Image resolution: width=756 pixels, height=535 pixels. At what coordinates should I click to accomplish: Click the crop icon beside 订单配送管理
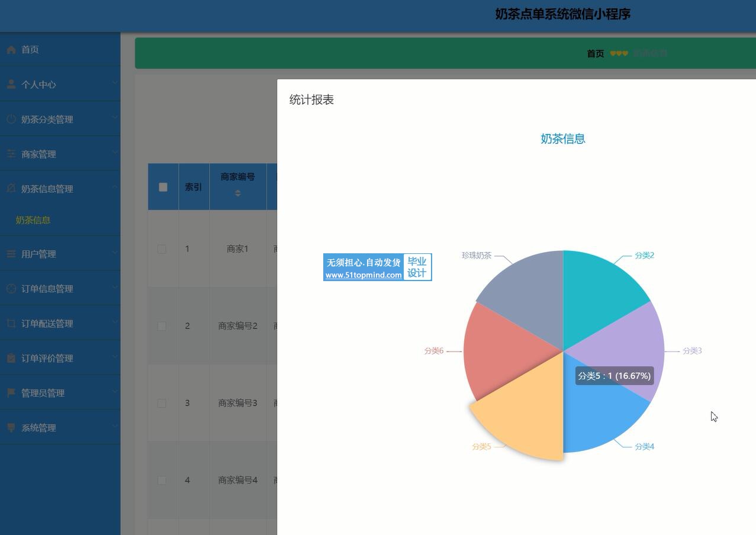tap(11, 323)
